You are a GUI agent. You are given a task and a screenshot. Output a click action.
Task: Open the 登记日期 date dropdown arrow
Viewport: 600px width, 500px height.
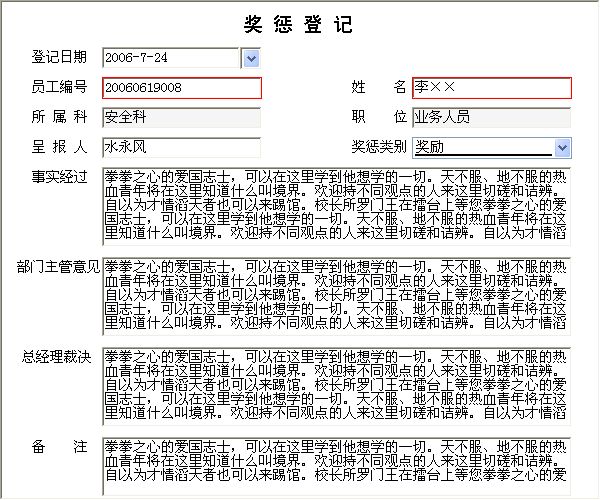pyautogui.click(x=251, y=58)
